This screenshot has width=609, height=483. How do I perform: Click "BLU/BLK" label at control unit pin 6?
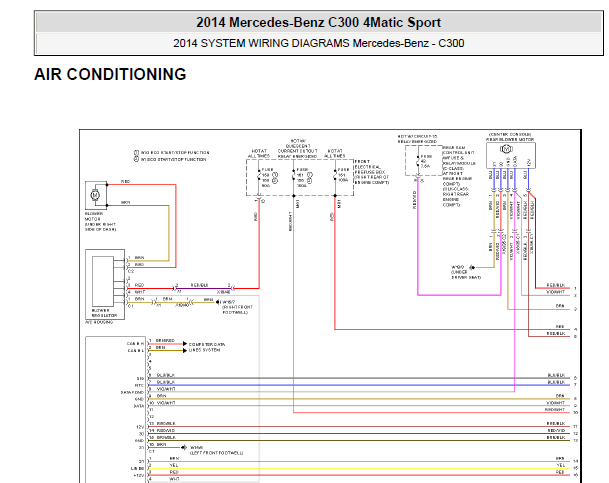[x=165, y=375]
